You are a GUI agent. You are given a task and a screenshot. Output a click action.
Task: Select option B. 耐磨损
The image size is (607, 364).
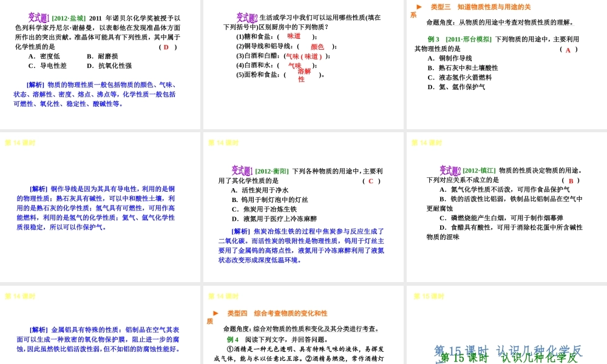(102, 56)
